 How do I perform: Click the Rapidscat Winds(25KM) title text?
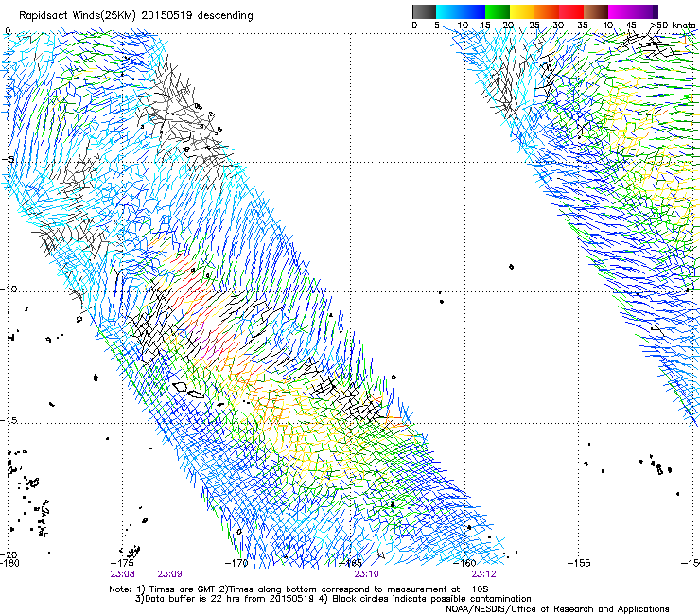tap(136, 16)
